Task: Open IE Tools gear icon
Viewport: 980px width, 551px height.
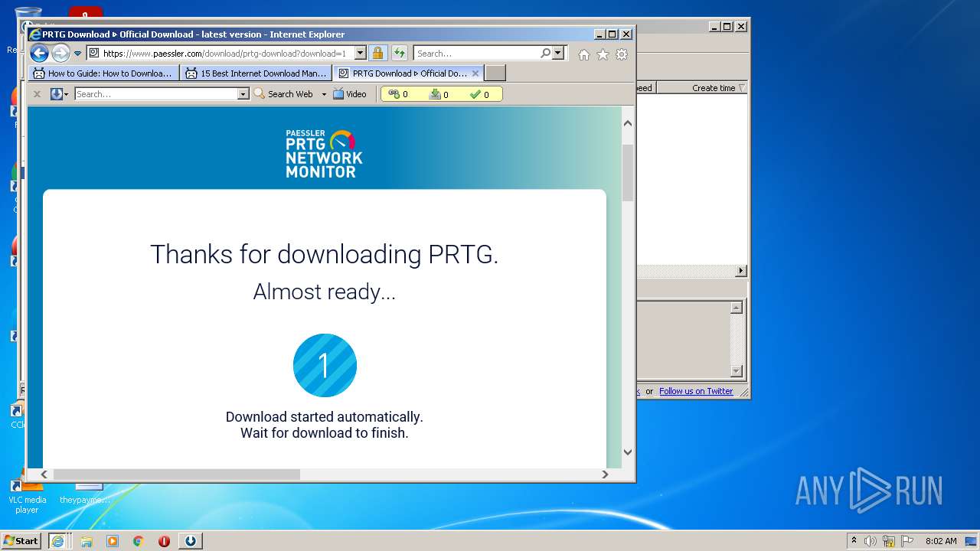Action: coord(622,54)
